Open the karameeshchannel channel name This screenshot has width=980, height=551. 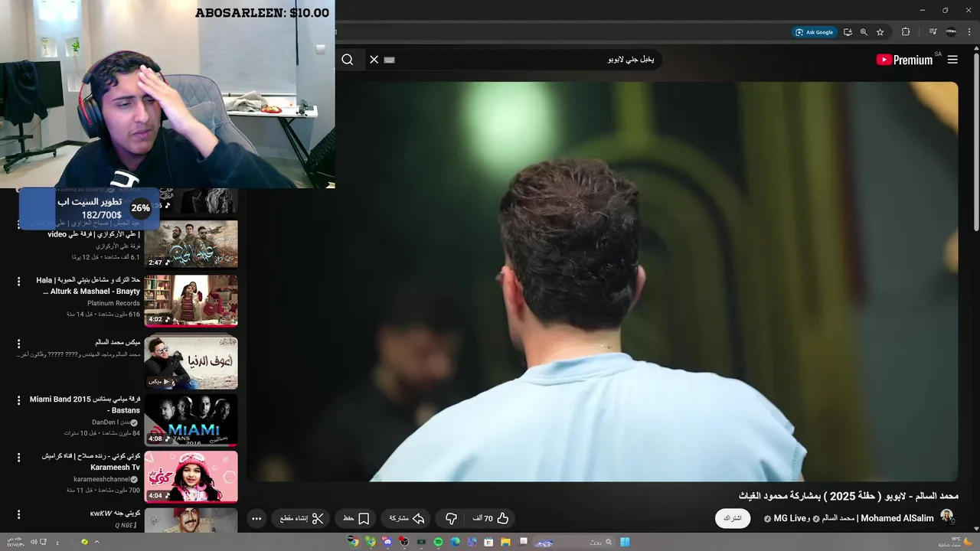pyautogui.click(x=101, y=479)
